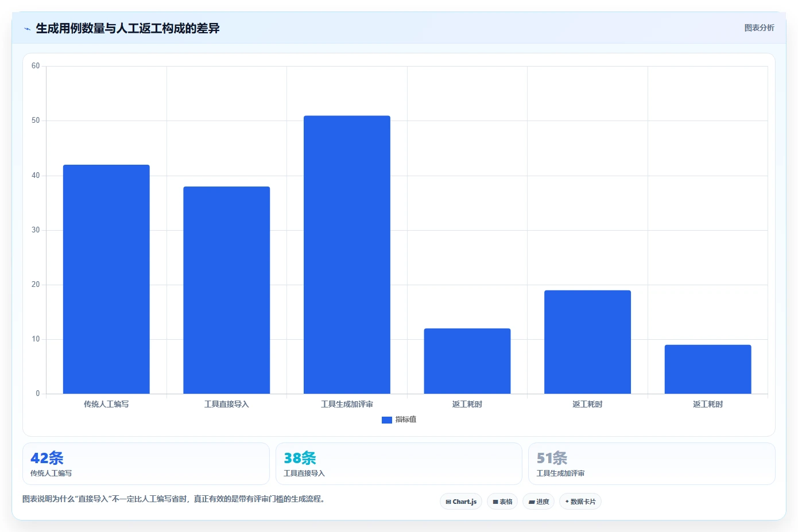Click the 图表分析 label in the header
The height and width of the screenshot is (532, 798).
tap(759, 28)
